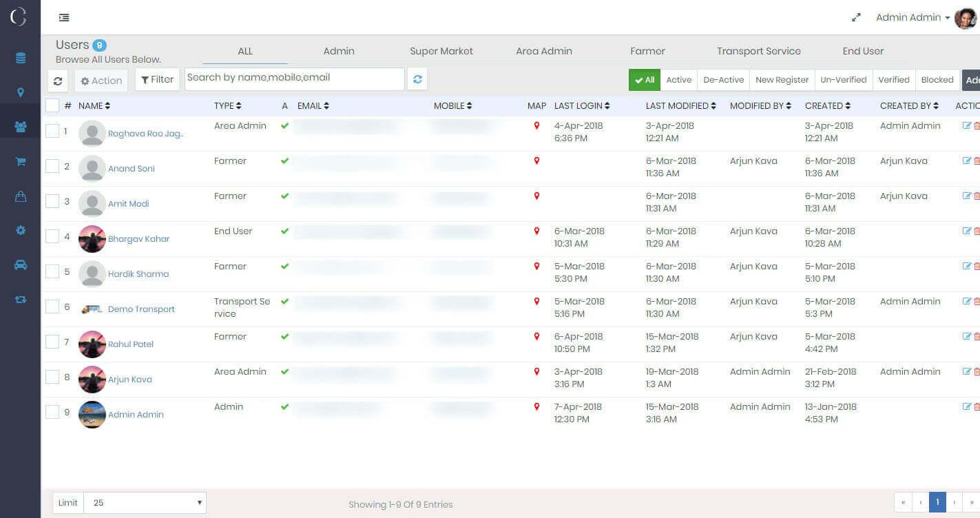Click the fullscreen expand arrows icon
The image size is (980, 518).
(856, 18)
